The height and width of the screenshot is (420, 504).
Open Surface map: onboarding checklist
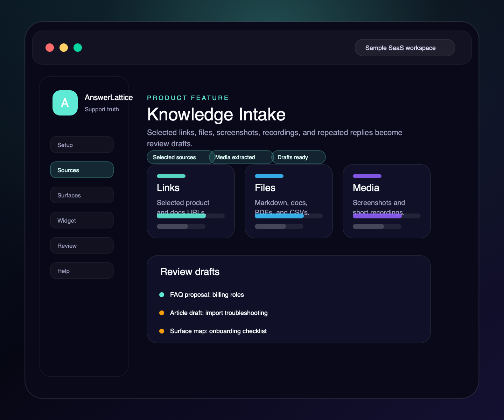click(x=218, y=331)
